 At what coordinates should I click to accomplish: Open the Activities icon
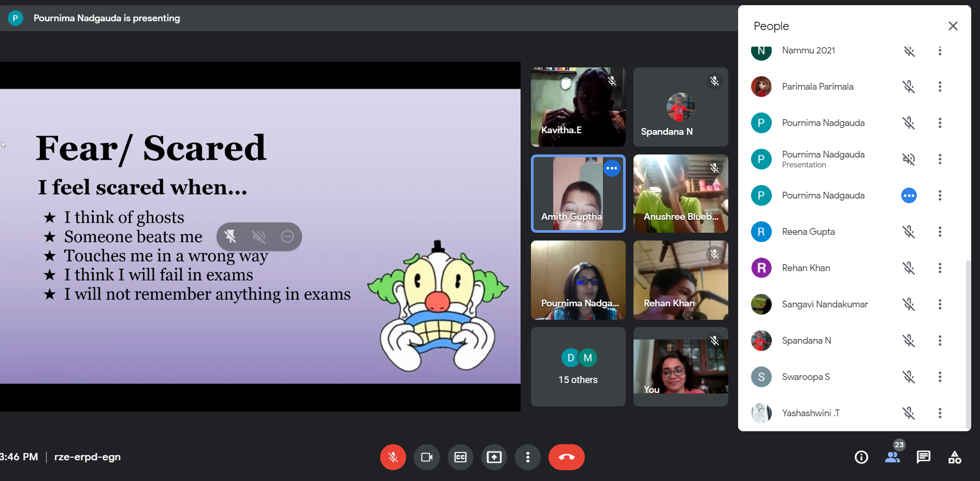point(955,457)
